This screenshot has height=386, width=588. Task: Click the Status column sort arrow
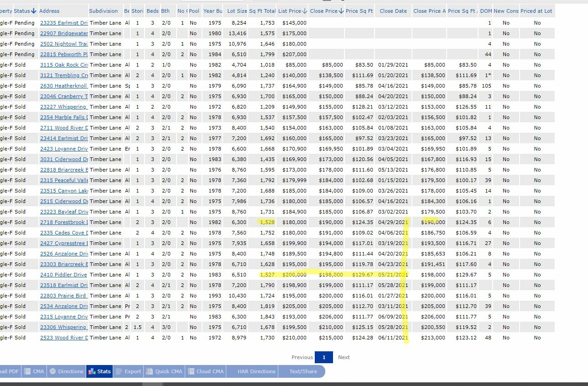tap(34, 11)
